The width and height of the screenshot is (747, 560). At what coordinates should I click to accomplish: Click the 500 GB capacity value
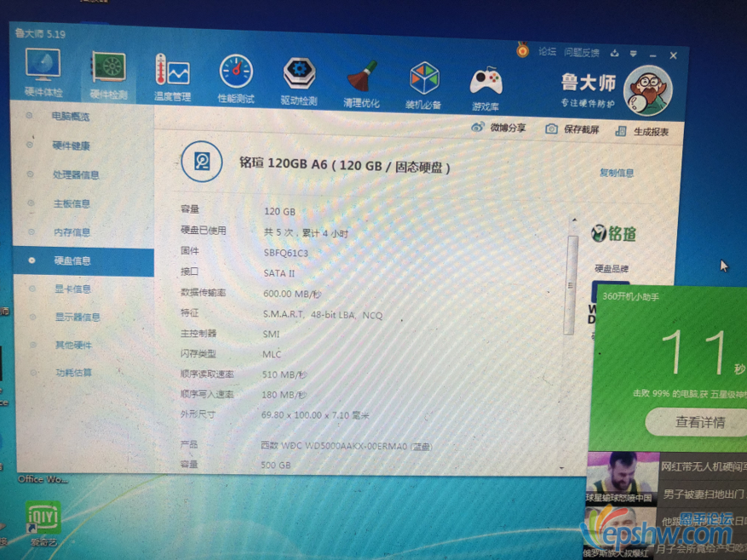(275, 465)
